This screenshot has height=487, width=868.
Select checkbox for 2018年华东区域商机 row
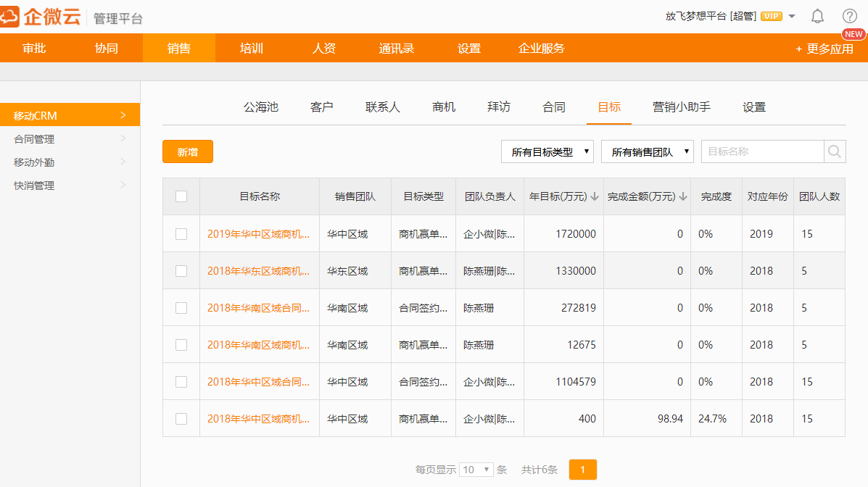[x=181, y=271]
